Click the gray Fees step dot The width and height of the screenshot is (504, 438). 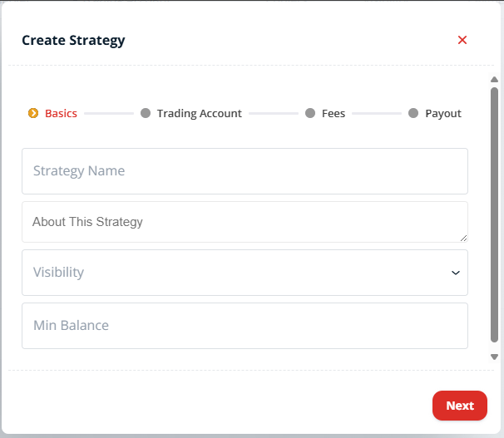point(310,113)
